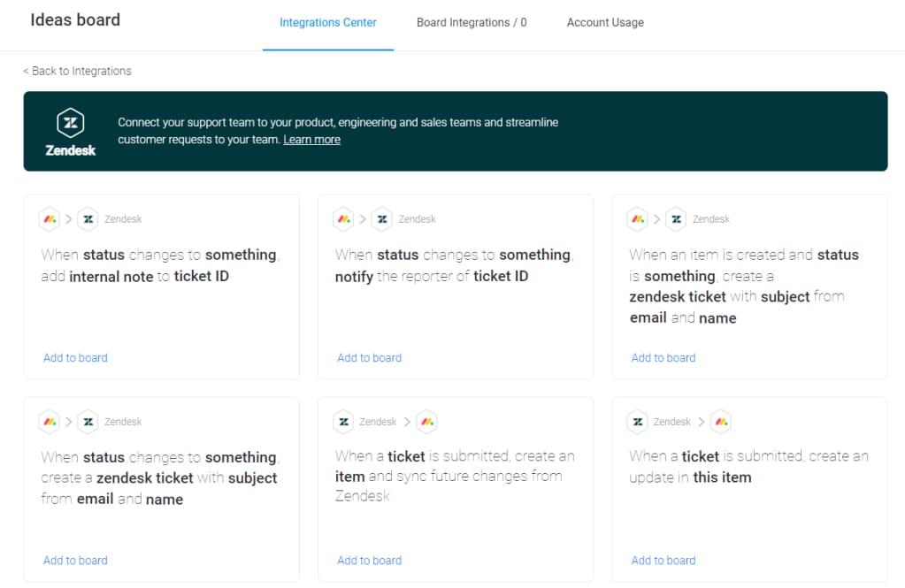This screenshot has height=588, width=905.
Task: Switch to the Board Integrations tab
Action: click(x=471, y=22)
